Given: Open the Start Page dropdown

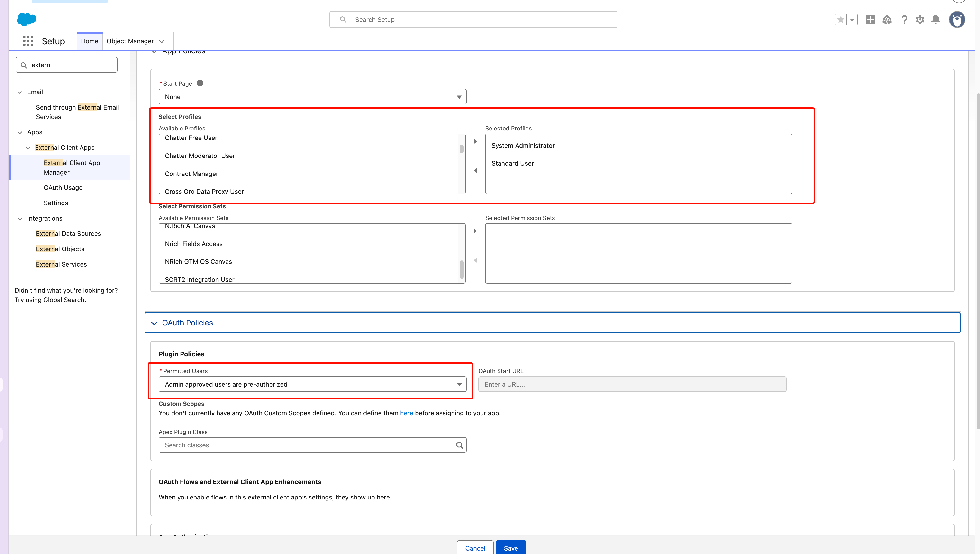Looking at the screenshot, I should click(x=312, y=97).
